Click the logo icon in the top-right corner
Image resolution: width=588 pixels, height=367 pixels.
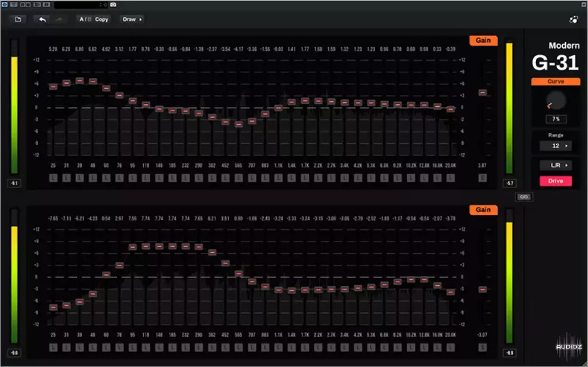[x=573, y=19]
